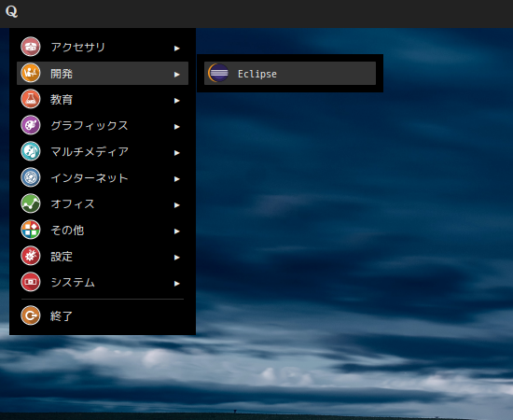
Task: Expand the オフィス submenu arrow
Action: 177,205
